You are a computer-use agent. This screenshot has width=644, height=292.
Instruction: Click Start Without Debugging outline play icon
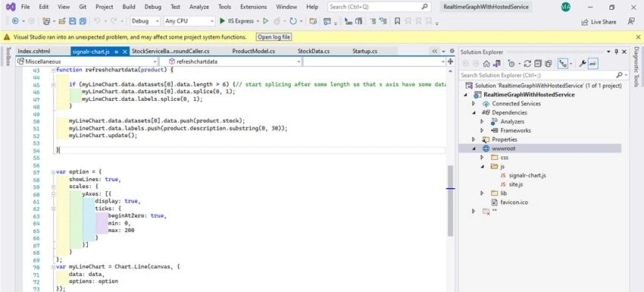[x=266, y=21]
